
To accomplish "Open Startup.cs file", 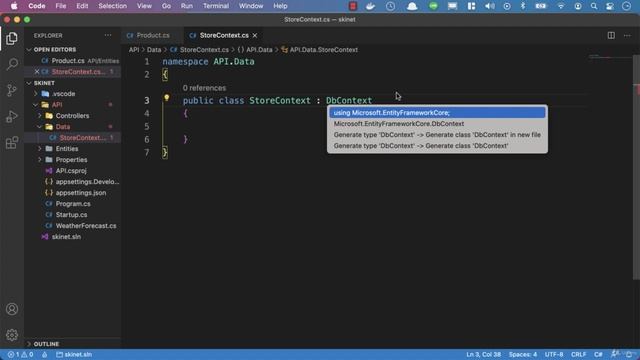I will (71, 215).
